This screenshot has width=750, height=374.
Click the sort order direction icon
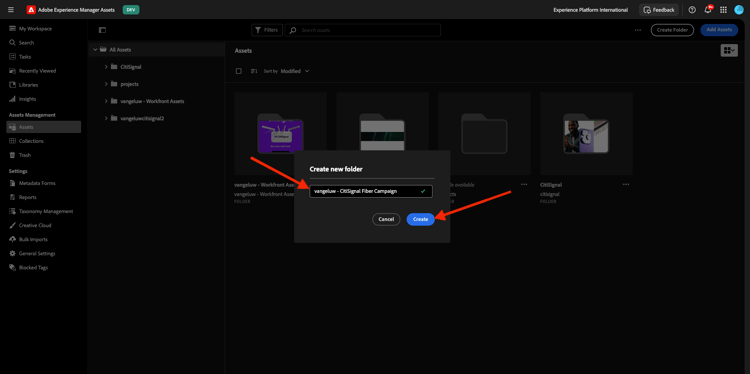[254, 71]
